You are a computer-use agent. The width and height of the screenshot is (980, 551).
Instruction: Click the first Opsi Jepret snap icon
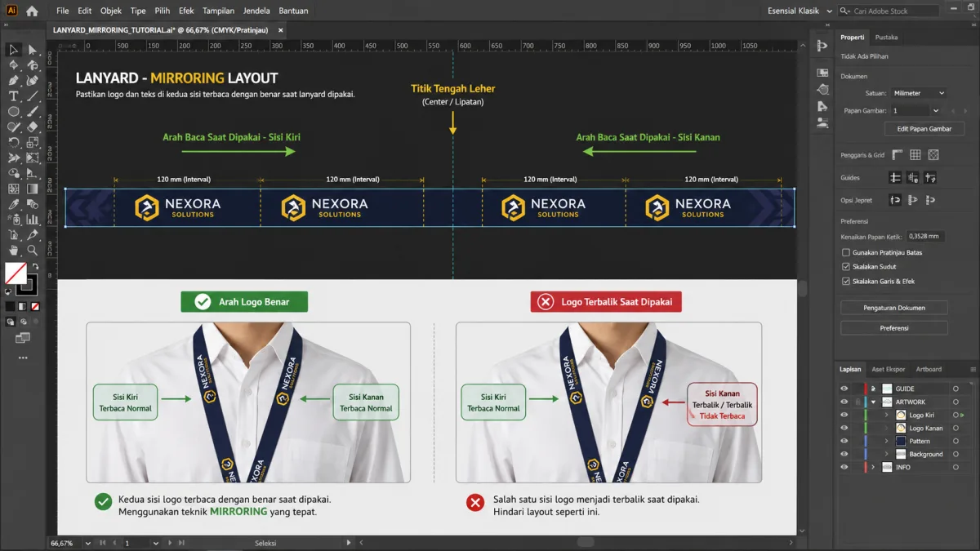coord(895,200)
